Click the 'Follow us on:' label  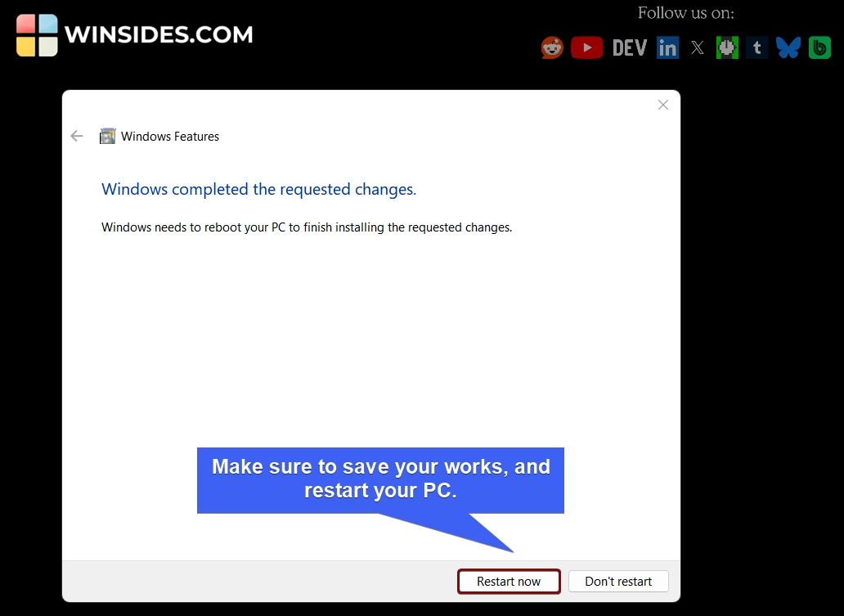685,13
